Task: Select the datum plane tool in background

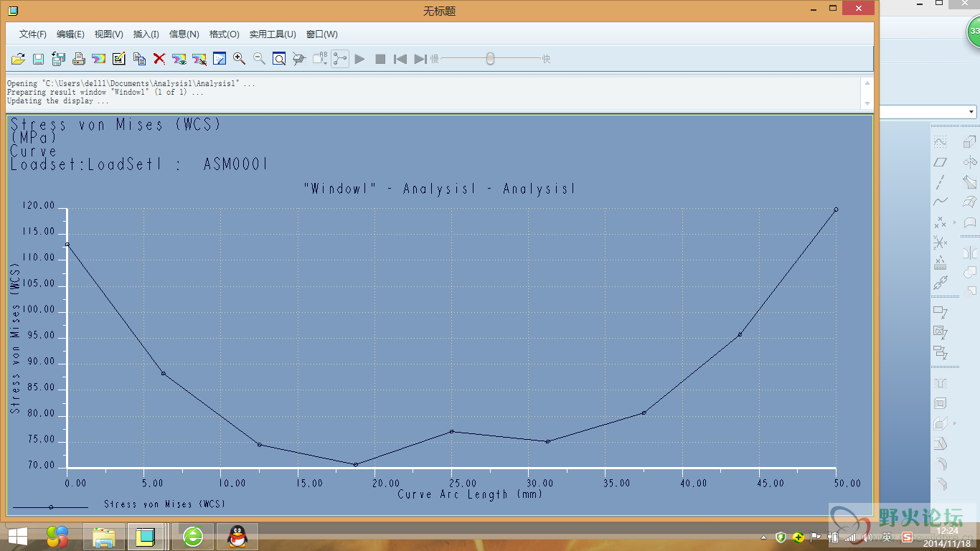Action: click(940, 162)
